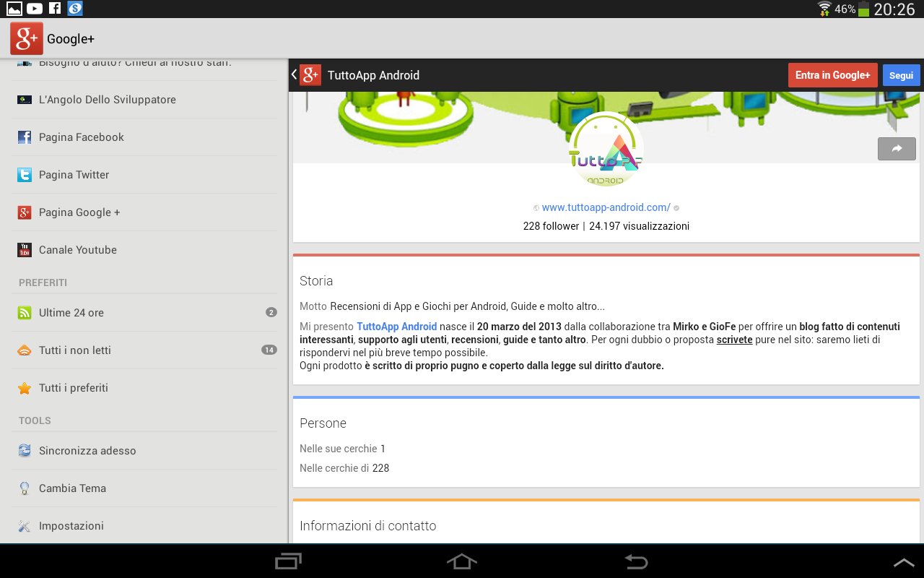Tap the Google+ icon beside Pagina Google +

(x=25, y=212)
